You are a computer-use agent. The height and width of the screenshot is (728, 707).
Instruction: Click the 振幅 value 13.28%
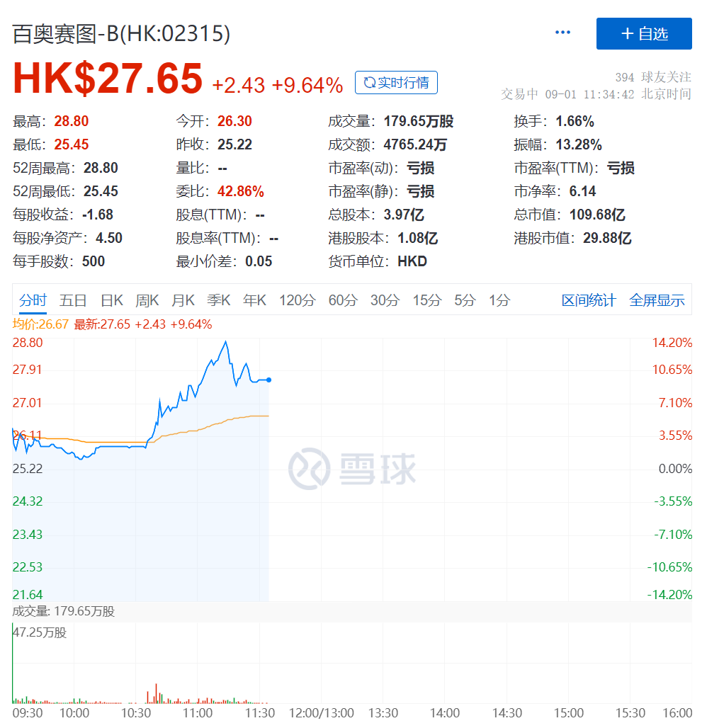[579, 144]
